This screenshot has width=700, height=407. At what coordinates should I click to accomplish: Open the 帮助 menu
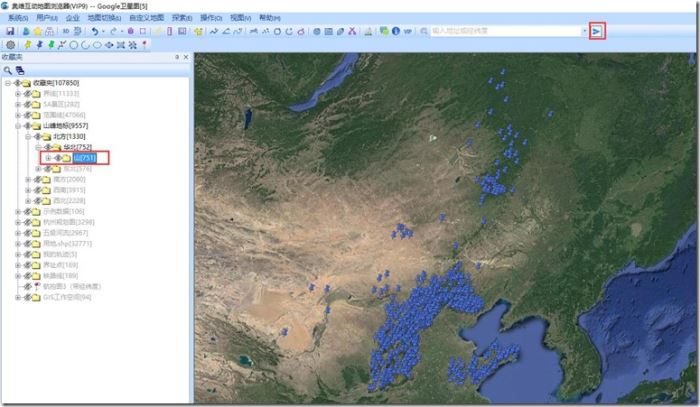click(x=270, y=17)
